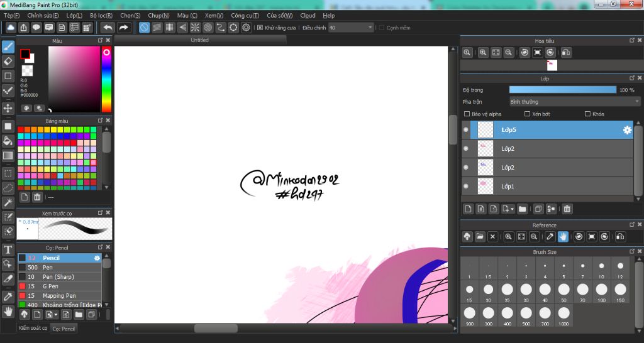The image size is (644, 343).
Task: Open Pha trộn Bình thường dropdown
Action: (x=575, y=102)
